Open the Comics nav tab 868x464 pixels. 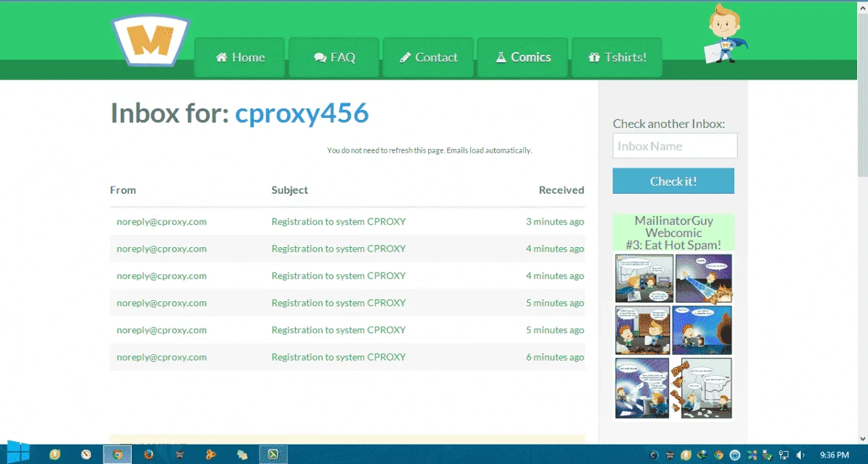[x=522, y=57]
